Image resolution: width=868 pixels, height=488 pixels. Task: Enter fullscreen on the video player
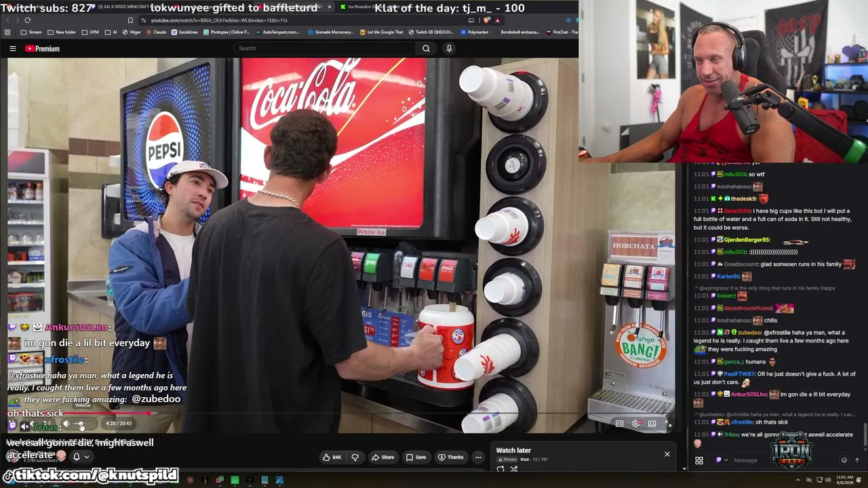[668, 424]
